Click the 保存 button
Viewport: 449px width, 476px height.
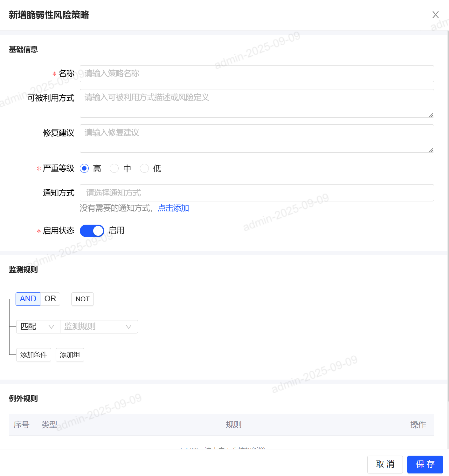(x=425, y=465)
